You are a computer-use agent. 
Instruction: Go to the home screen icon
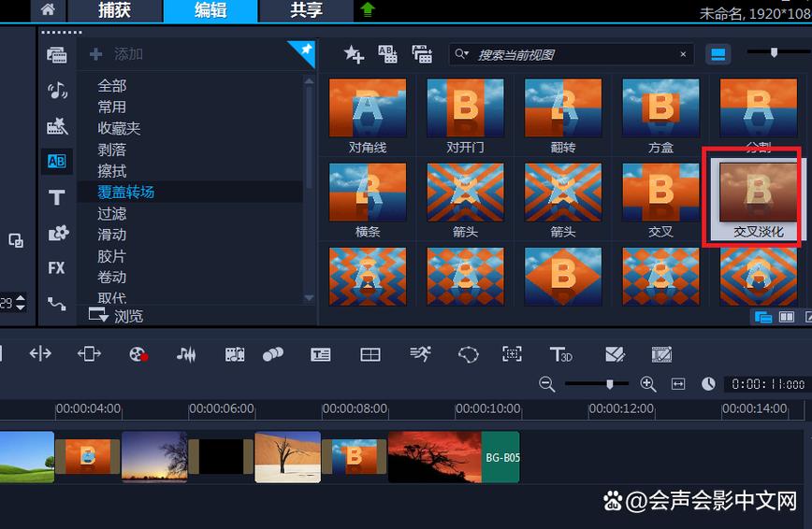[48, 9]
